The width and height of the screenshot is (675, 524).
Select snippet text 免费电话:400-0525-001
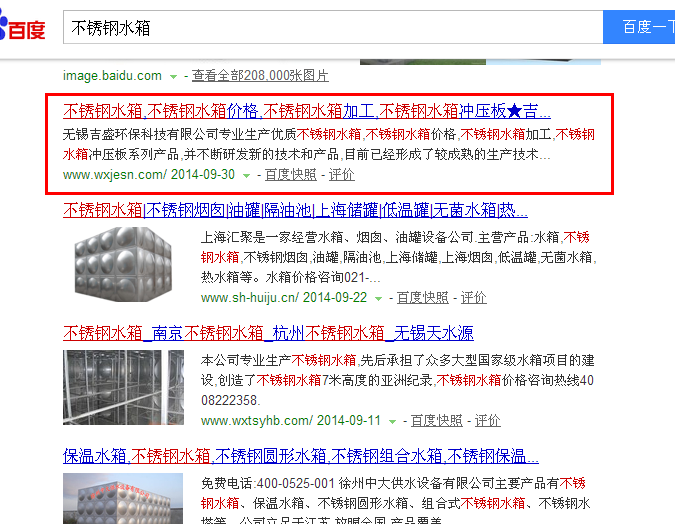(268, 484)
